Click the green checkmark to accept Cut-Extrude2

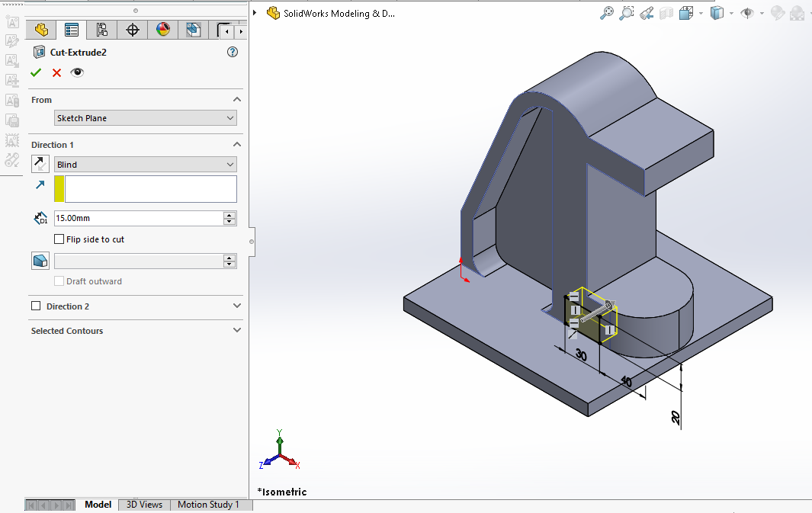point(36,72)
